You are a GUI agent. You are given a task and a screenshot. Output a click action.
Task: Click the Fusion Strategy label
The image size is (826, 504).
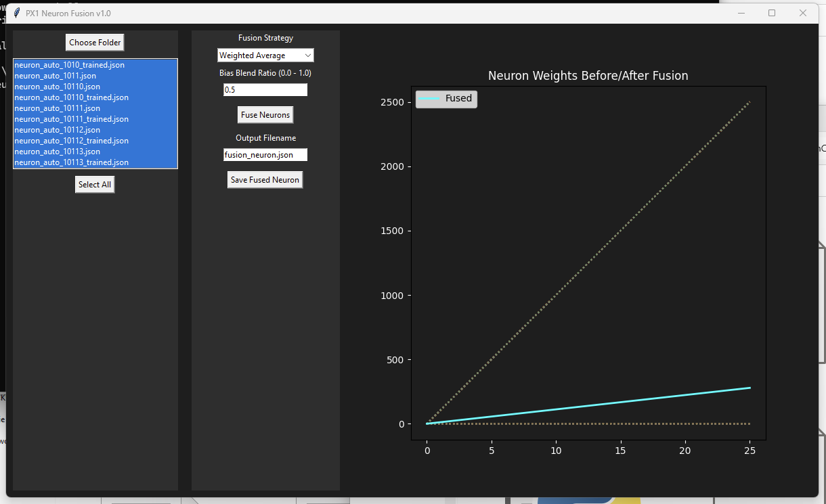(265, 38)
